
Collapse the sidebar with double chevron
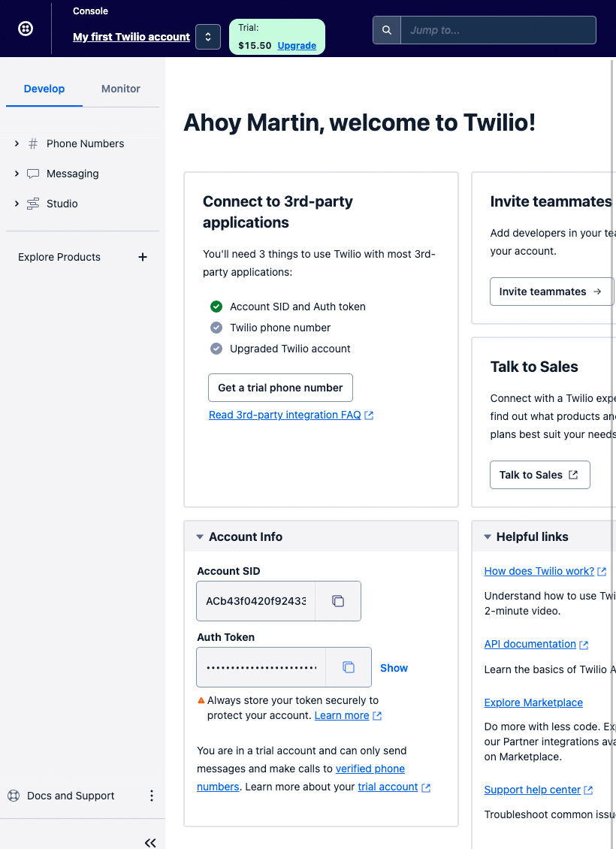[150, 842]
